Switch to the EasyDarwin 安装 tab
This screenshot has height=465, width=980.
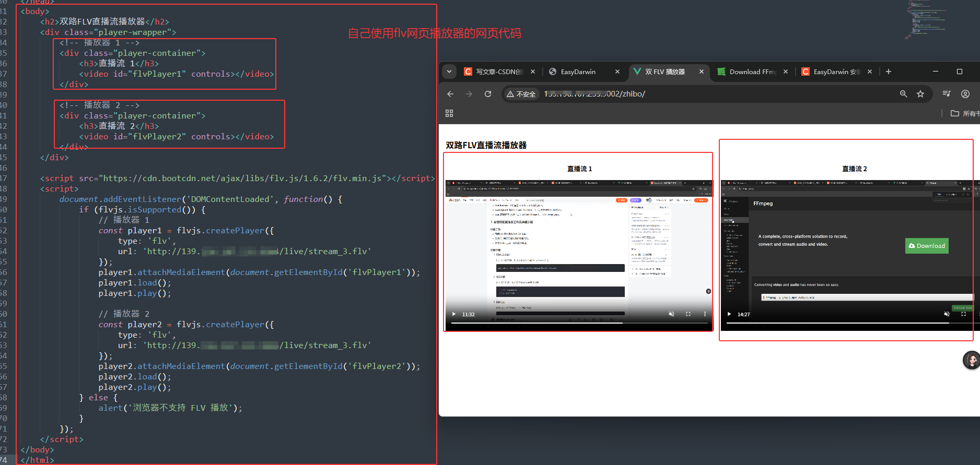(832, 71)
